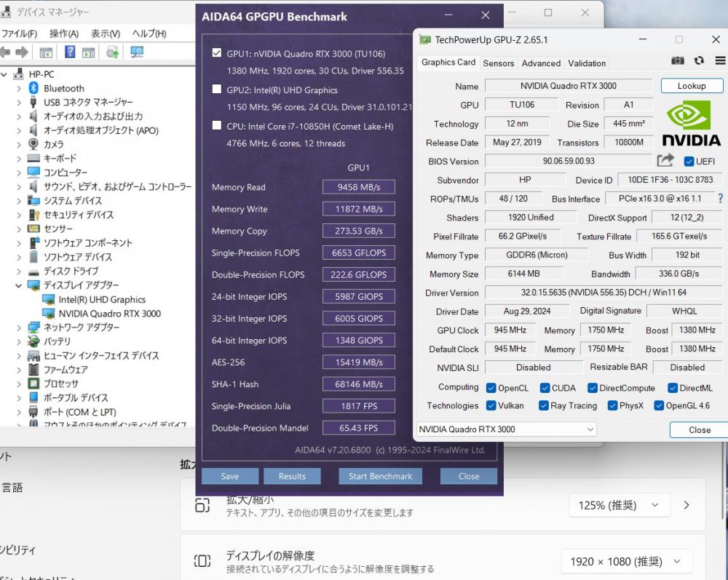This screenshot has height=580, width=728.
Task: Open the Validation tab in GPU-Z
Action: coord(587,63)
